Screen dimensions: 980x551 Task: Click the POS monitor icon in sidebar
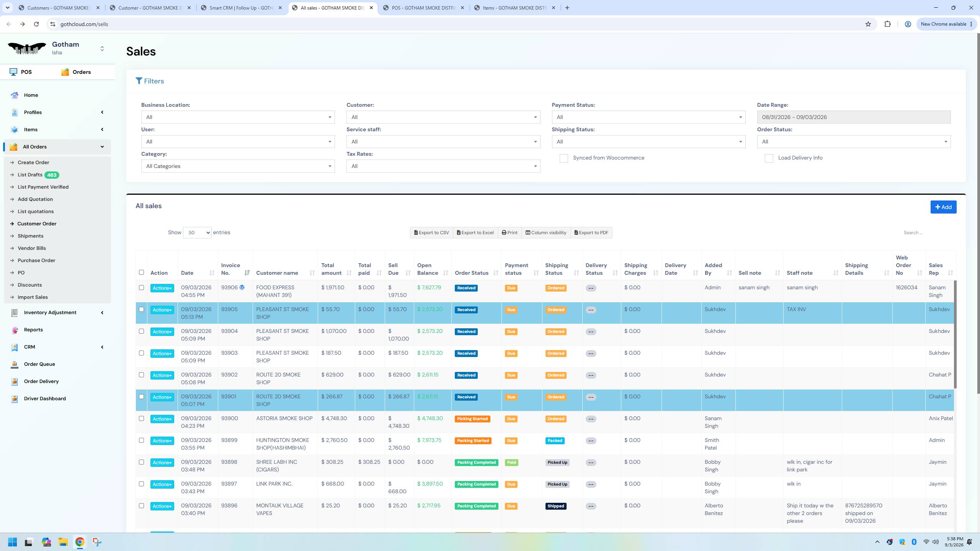(x=13, y=72)
